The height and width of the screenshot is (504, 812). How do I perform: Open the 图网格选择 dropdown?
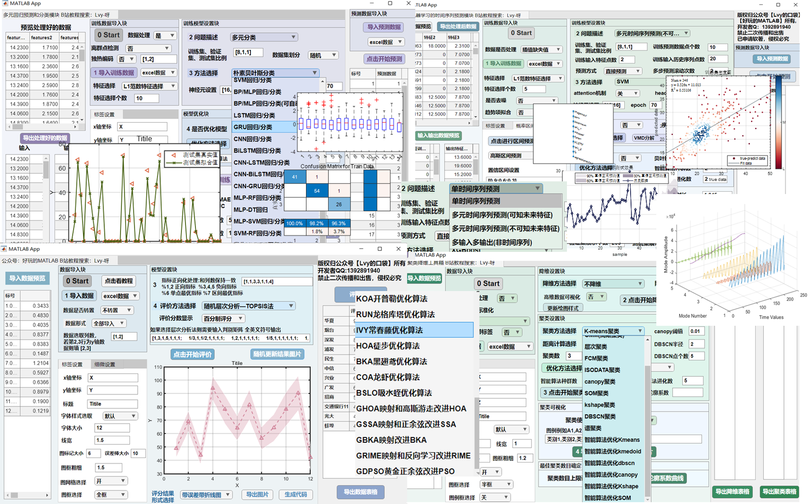(x=110, y=481)
